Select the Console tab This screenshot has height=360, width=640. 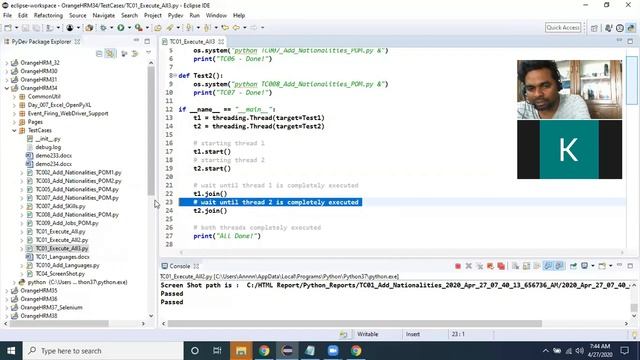coord(180,266)
